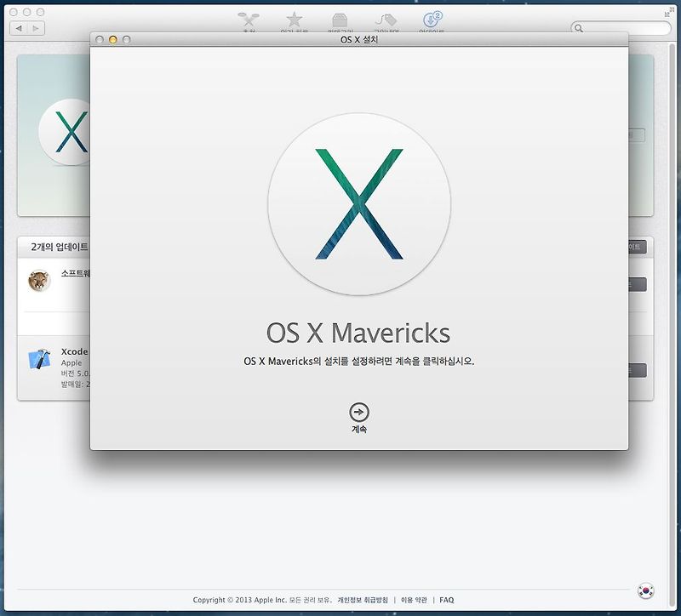Click the OS X 설치 window title
This screenshot has width=681, height=616.
[x=359, y=39]
